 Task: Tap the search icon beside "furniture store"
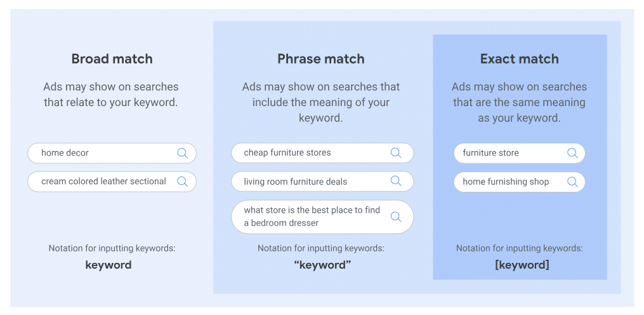click(572, 153)
